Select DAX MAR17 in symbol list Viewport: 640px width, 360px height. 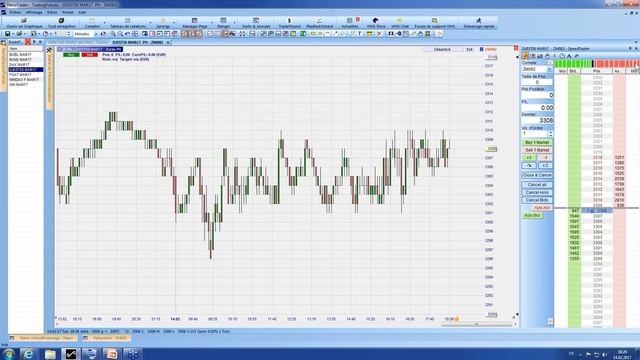click(20, 64)
